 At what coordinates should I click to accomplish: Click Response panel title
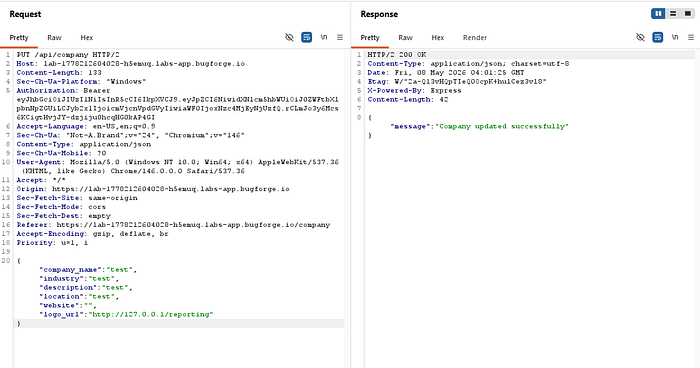(379, 14)
